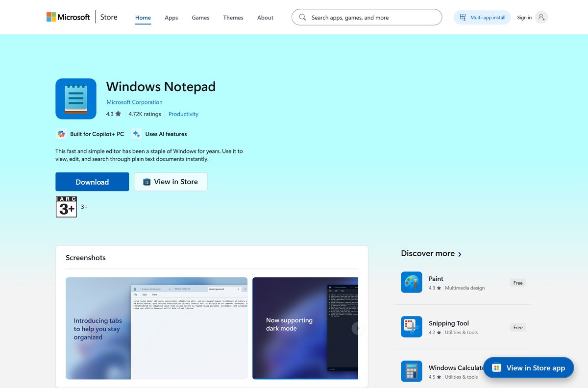Open the Snipping Tool title
Screen dimensions: 588x388
449,323
